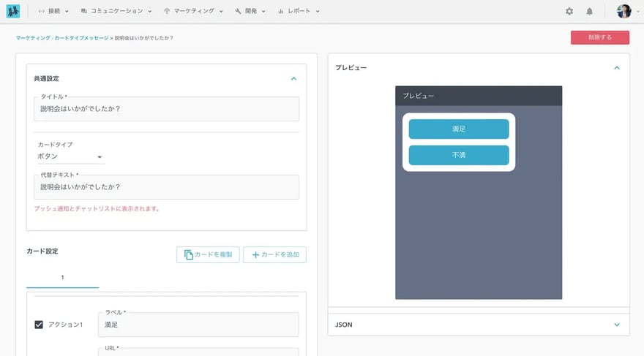The width and height of the screenshot is (644, 356).
Task: Expand the JSON panel
Action: [x=616, y=325]
